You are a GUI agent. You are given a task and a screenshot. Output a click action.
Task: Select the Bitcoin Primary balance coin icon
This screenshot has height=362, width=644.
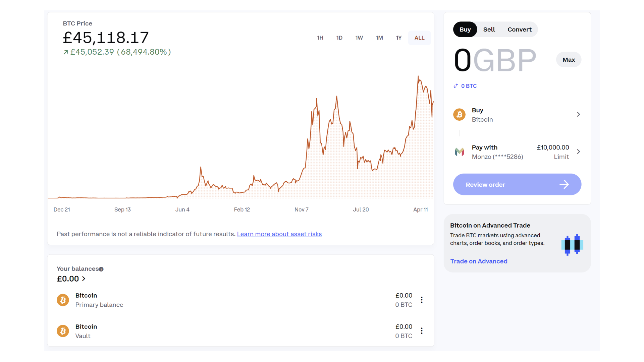[63, 300]
